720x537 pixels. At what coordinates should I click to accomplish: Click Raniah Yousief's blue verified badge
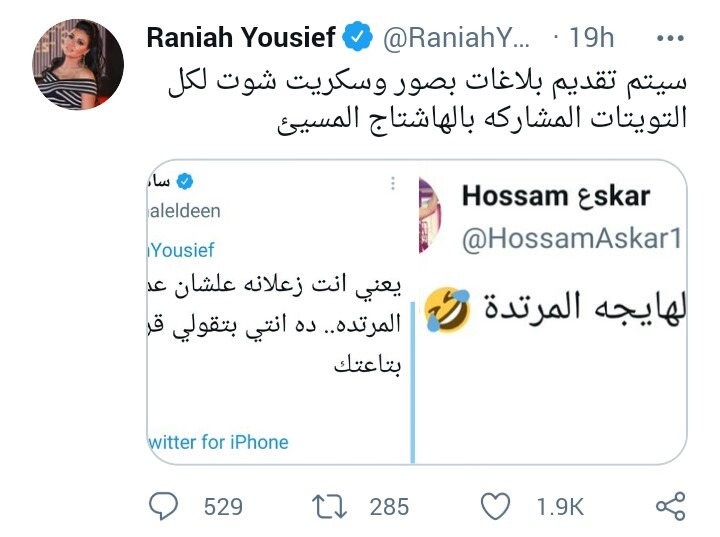pos(357,38)
